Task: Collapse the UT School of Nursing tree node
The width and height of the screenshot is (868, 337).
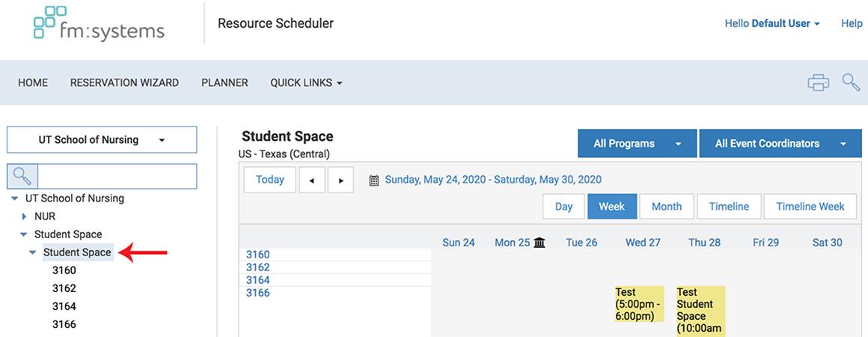Action: coord(15,198)
